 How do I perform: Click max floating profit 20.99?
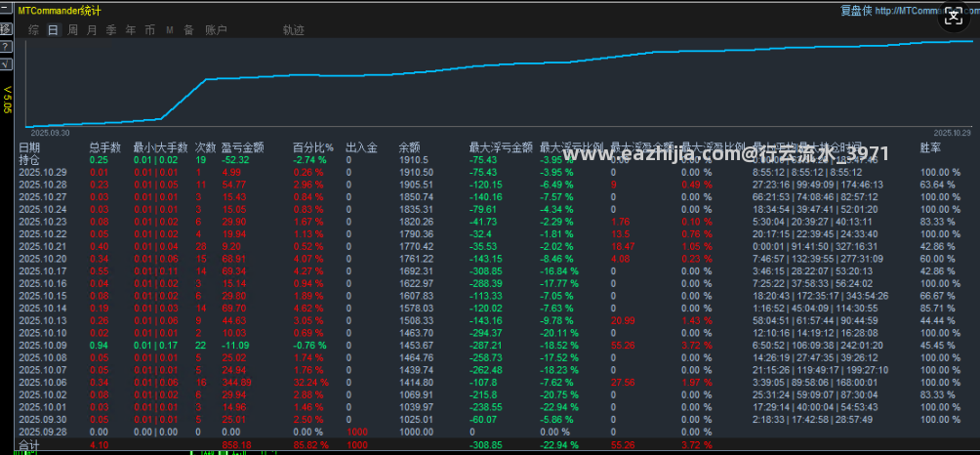pos(623,320)
